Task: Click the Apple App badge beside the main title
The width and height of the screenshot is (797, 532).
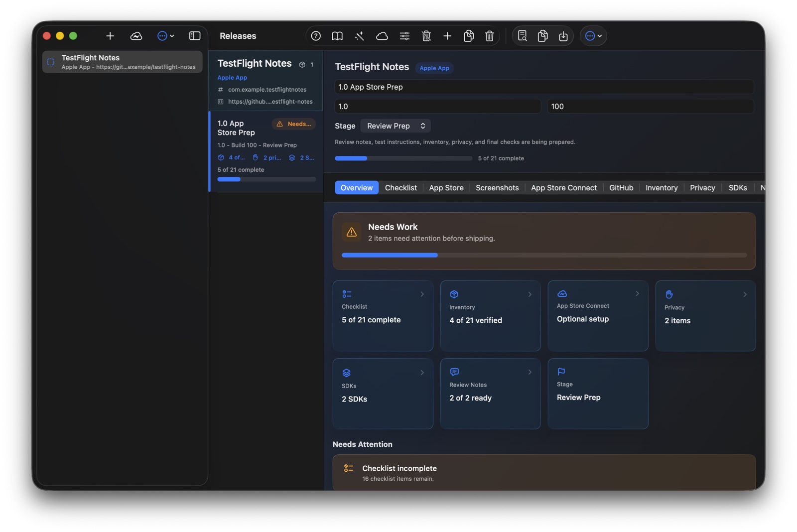Action: (x=434, y=68)
